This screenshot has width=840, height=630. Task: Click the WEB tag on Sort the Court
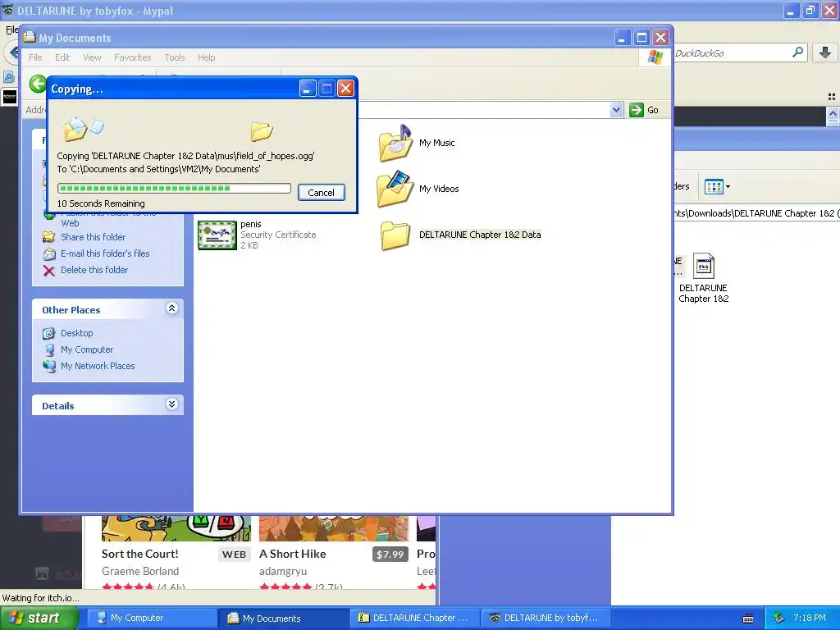point(234,555)
